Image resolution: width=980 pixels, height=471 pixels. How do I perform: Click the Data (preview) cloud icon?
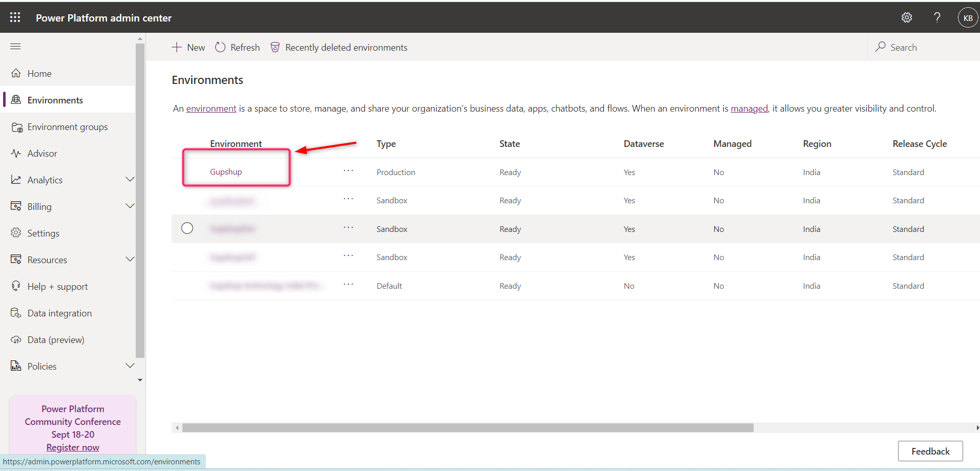[16, 339]
